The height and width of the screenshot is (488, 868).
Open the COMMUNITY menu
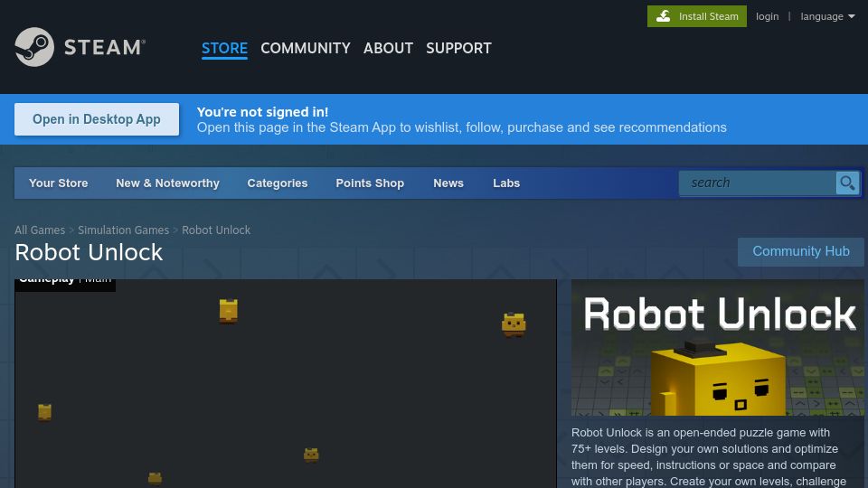coord(305,48)
